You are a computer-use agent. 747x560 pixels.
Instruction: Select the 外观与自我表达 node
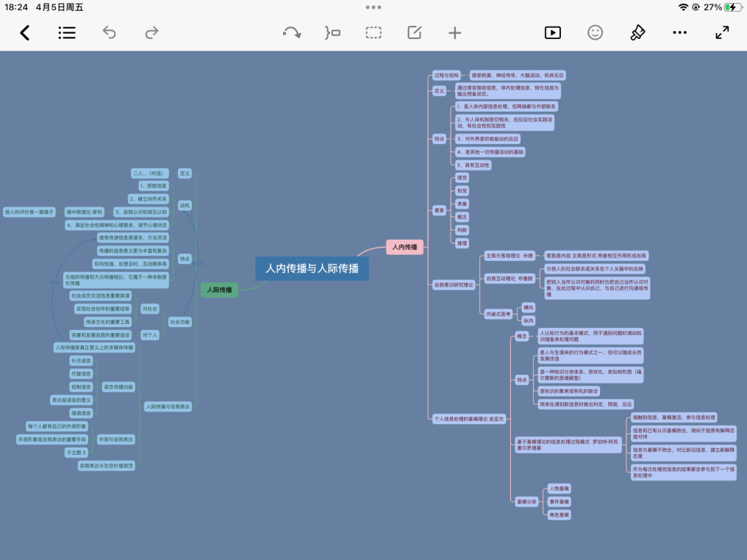pyautogui.click(x=116, y=439)
